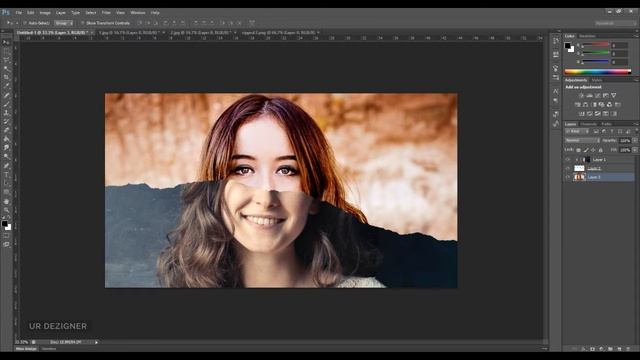640x360 pixels.
Task: Select the Gradient tool
Action: tap(6, 139)
